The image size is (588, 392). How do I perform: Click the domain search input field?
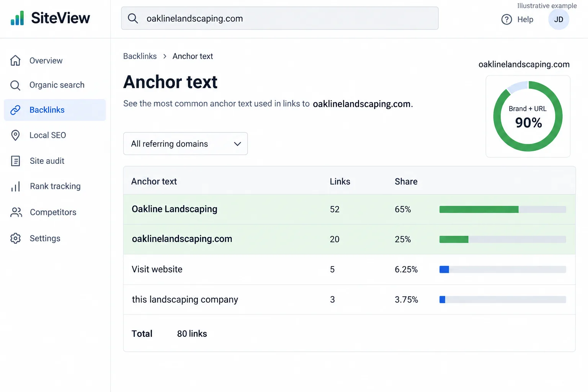point(280,18)
